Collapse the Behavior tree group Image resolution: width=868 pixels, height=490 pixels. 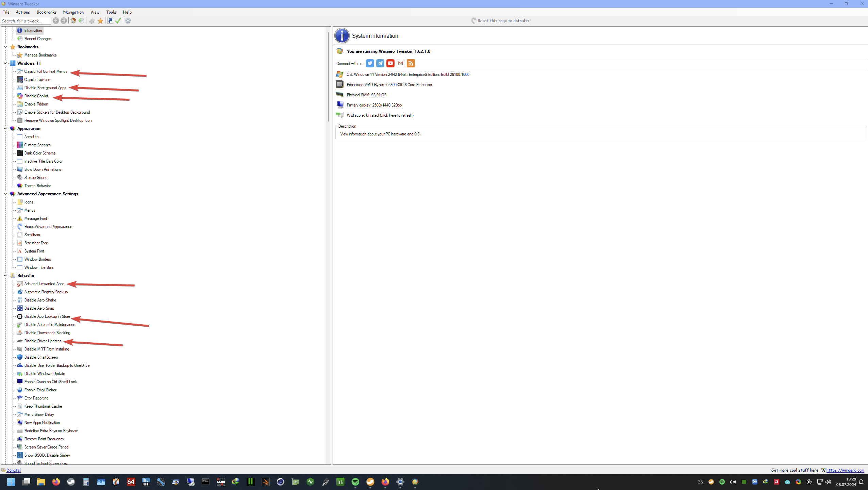coord(5,276)
